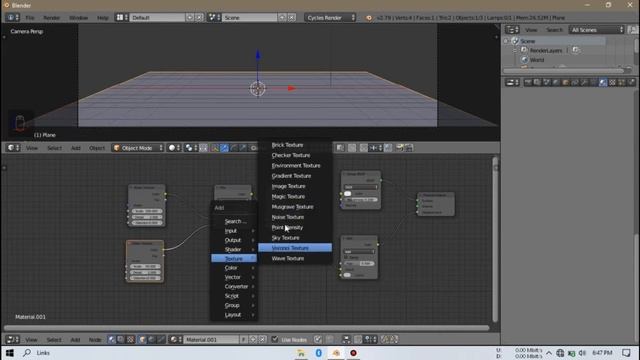The width and height of the screenshot is (640, 360).
Task: Expand the Shader submenu
Action: point(234,249)
